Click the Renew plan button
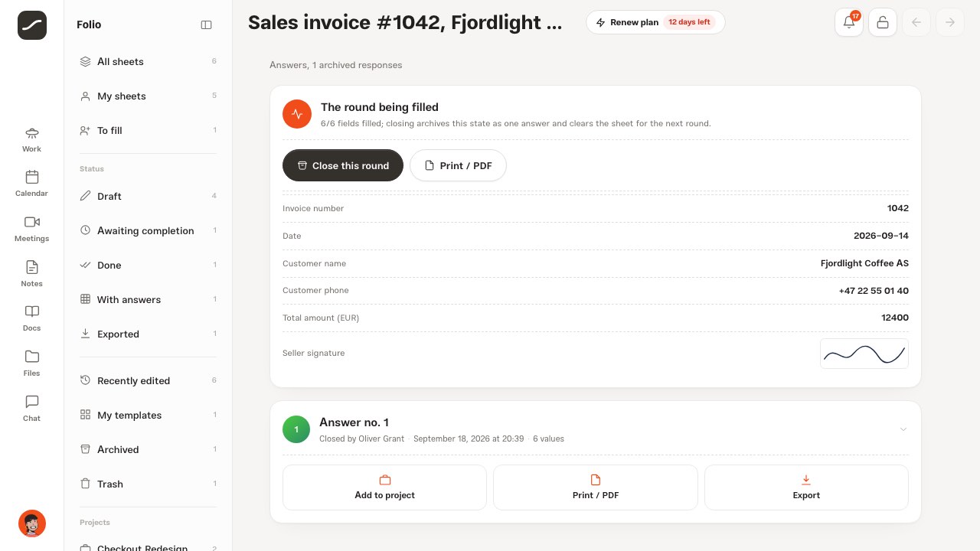The image size is (980, 551). [x=655, y=22]
